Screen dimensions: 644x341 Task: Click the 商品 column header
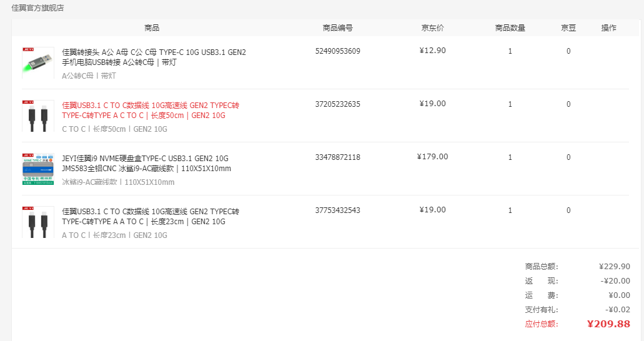(152, 27)
